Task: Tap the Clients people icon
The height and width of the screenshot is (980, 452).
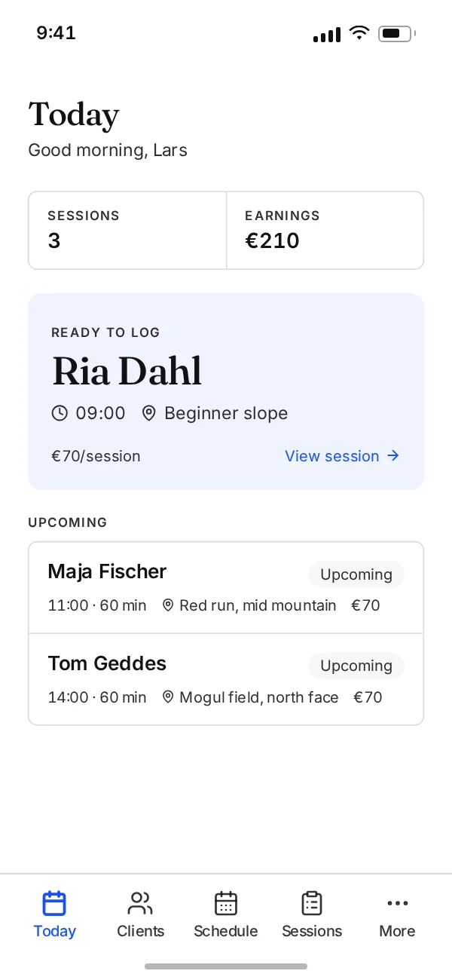Action: [x=140, y=903]
